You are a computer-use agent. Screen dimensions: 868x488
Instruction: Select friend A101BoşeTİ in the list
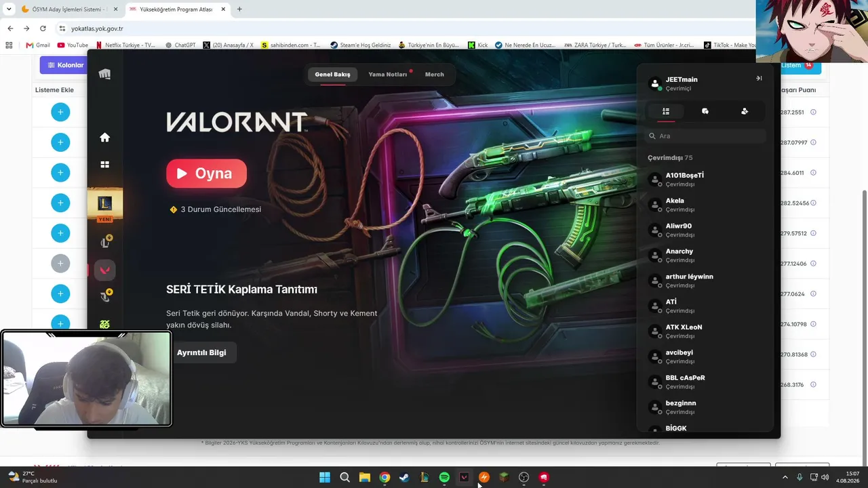point(705,180)
